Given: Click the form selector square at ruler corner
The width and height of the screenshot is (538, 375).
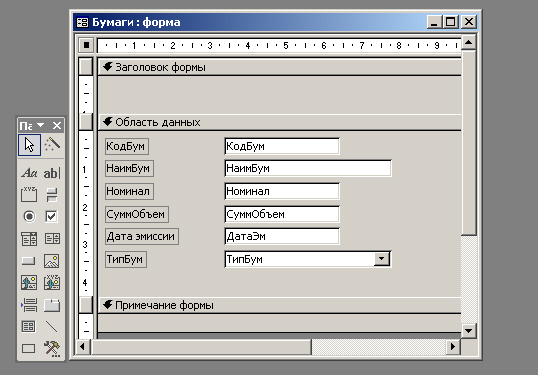Looking at the screenshot, I should coord(86,45).
